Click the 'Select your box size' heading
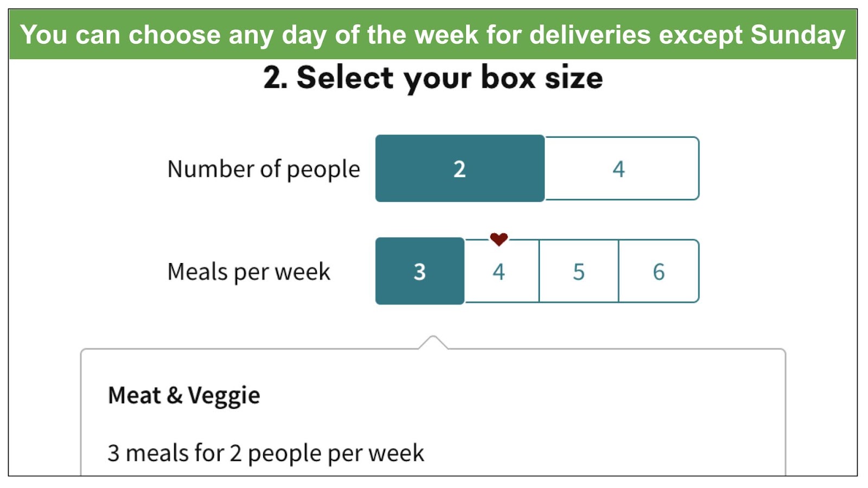 [433, 78]
